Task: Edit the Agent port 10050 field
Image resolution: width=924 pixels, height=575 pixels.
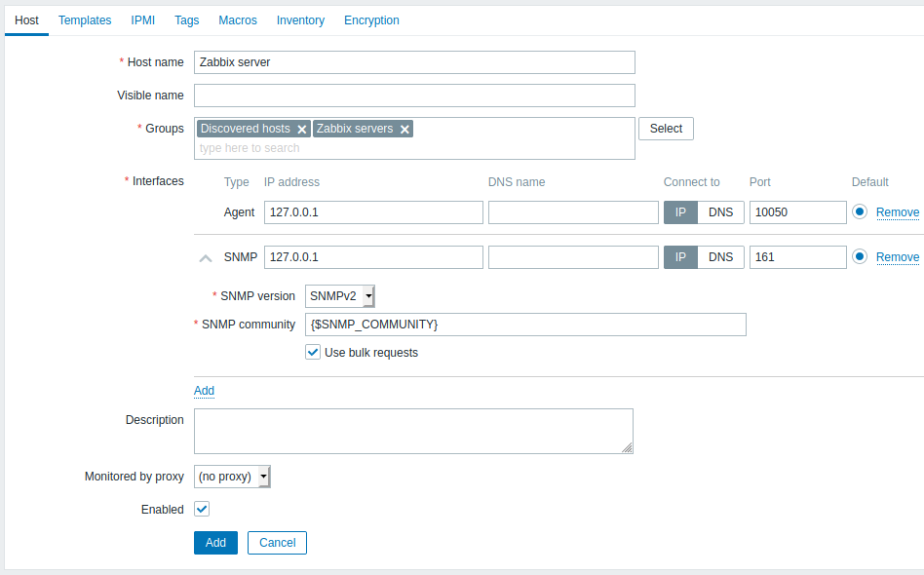Action: (798, 212)
